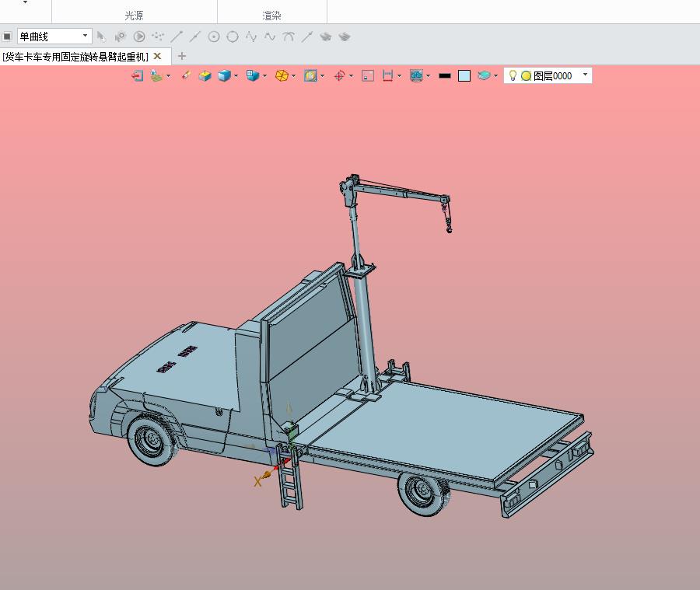Click the play circle icon in filter toolbar
This screenshot has height=590, width=700.
(x=139, y=36)
